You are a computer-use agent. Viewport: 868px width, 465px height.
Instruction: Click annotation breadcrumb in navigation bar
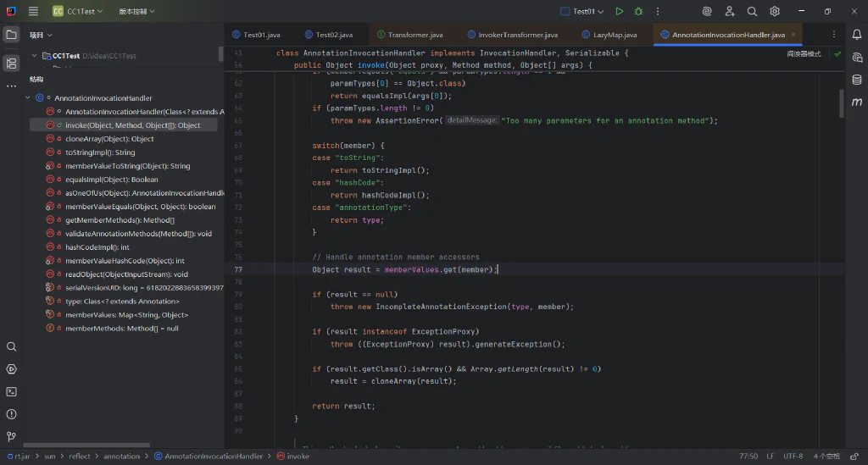[x=121, y=457]
